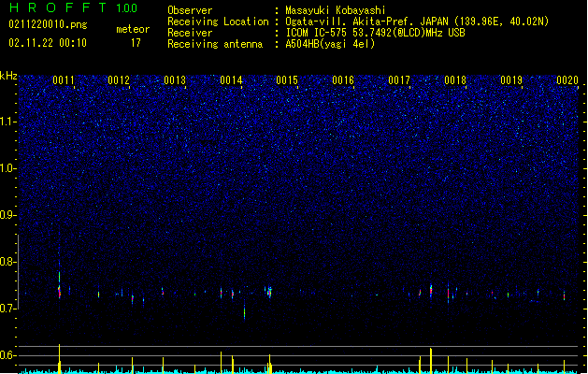Click the 0.7 kHz axis tick label
588x374 pixels.
(x=7, y=309)
